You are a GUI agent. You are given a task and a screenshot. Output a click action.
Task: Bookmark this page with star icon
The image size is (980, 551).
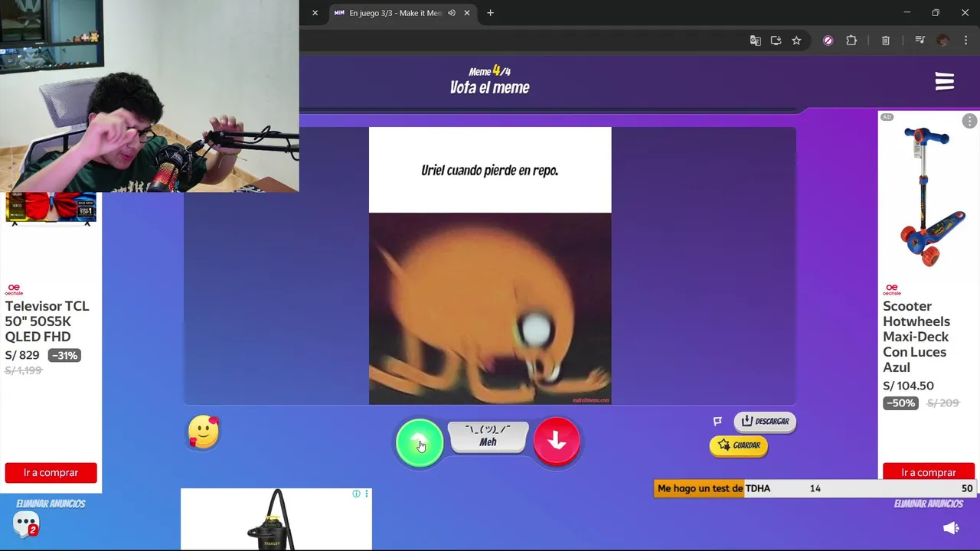click(x=796, y=41)
